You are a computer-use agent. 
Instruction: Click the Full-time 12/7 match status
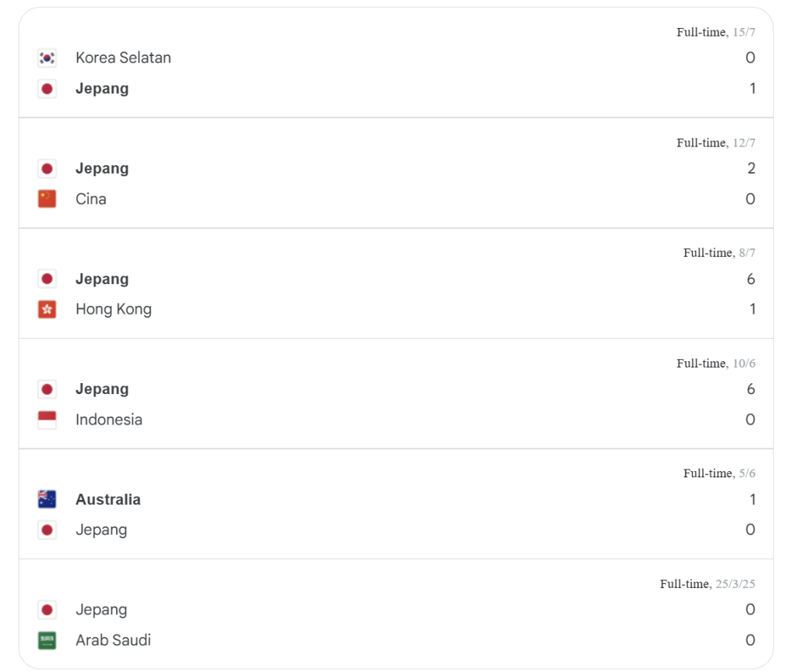pos(715,142)
